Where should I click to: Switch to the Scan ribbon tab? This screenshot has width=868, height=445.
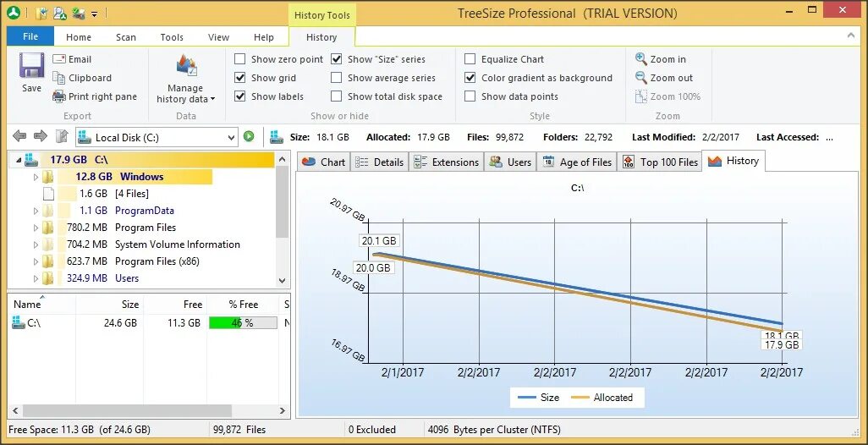(x=126, y=37)
